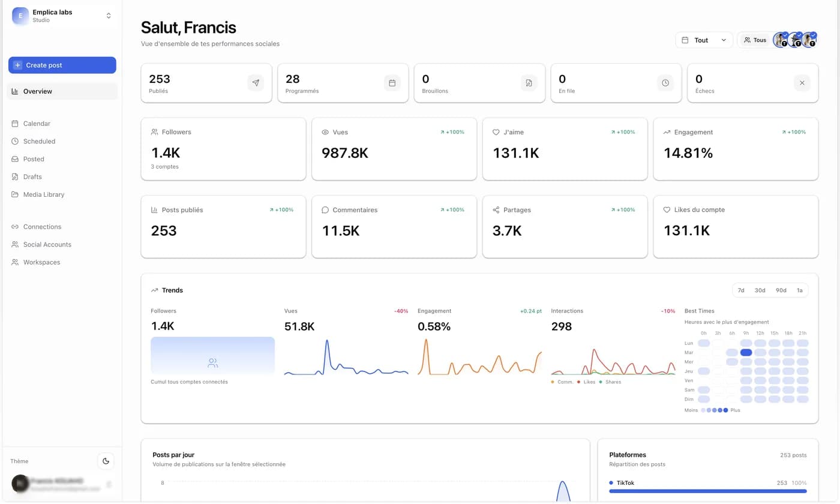Click the Posted inbox icon in sidebar
Image resolution: width=840 pixels, height=504 pixels.
[15, 159]
